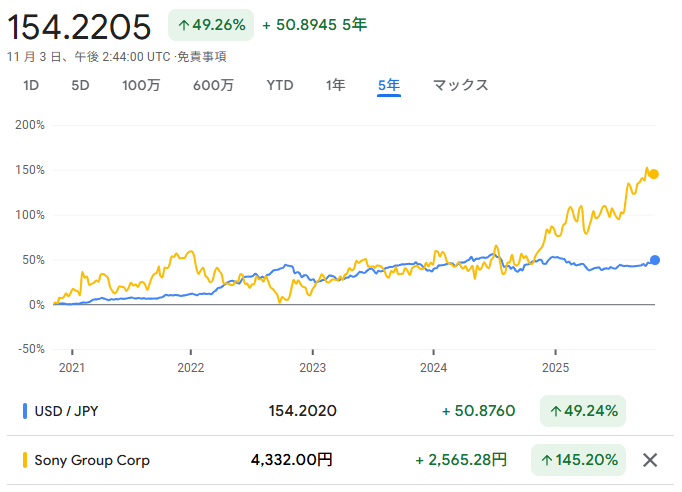Select the 5D time range tab
Screen dimensions: 682x492
click(x=80, y=85)
